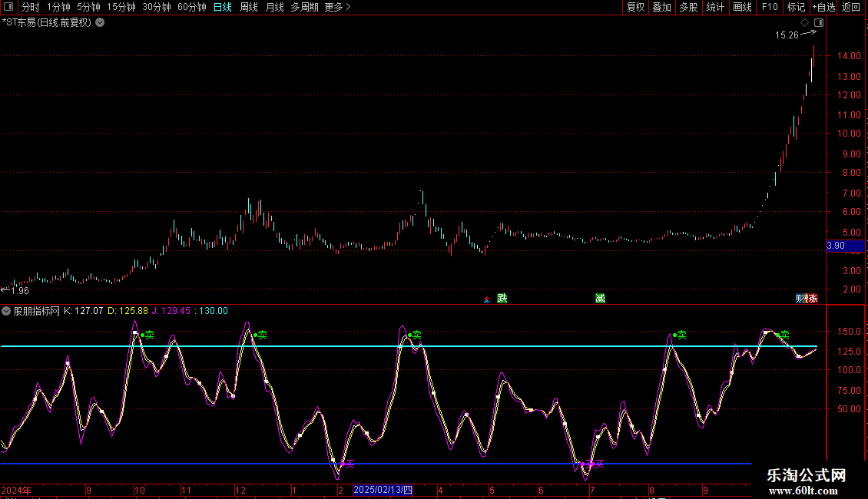Image resolution: width=868 pixels, height=499 pixels.
Task: Click the 画线 drawing tool
Action: coord(742,7)
